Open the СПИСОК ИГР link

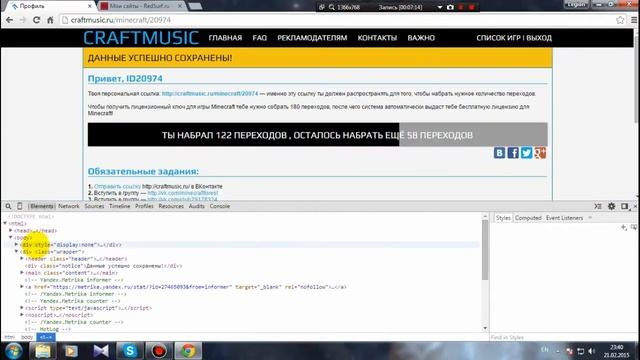pos(498,38)
